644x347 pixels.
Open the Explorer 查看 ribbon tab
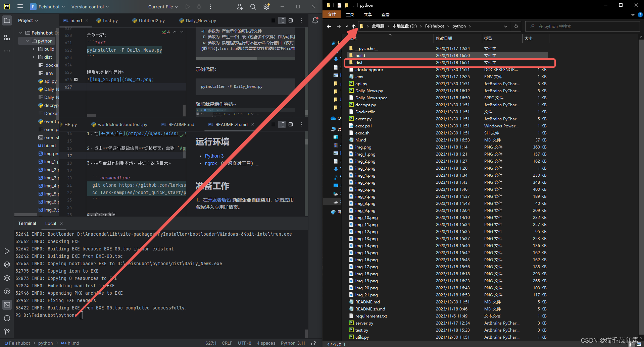(386, 14)
